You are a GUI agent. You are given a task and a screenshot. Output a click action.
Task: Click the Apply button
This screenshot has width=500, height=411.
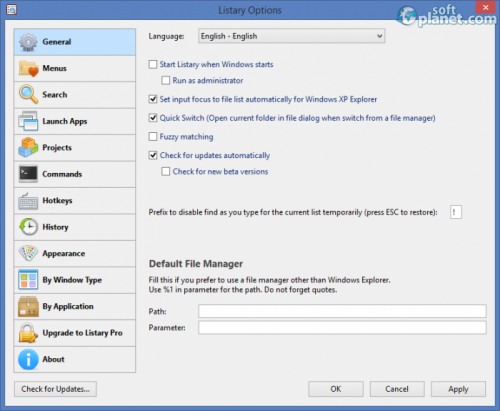point(458,389)
